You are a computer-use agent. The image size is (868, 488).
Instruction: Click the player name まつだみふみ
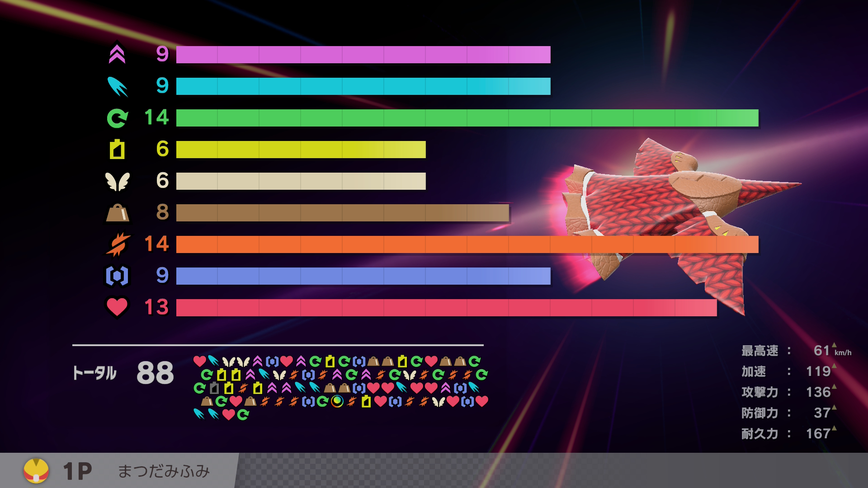click(164, 471)
